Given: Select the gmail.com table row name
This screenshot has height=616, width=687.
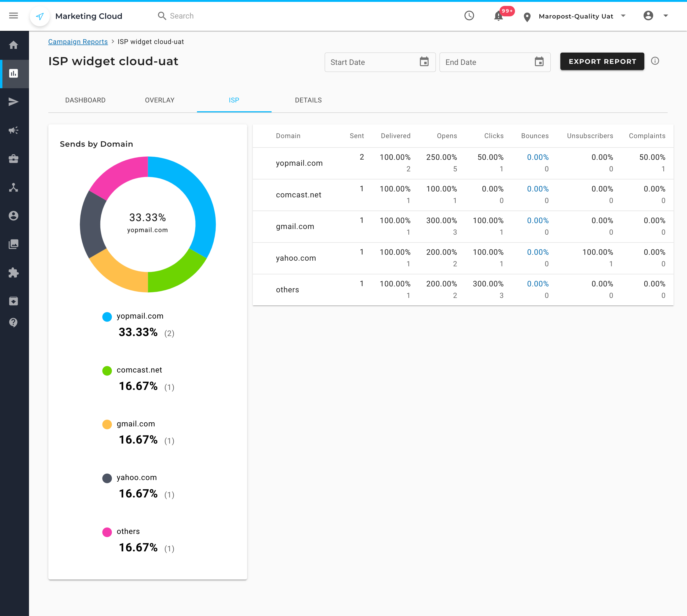Looking at the screenshot, I should click(x=295, y=226).
